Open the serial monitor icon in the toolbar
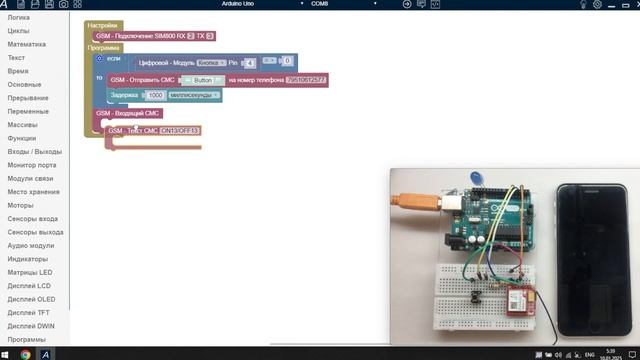This screenshot has height=360, width=640. coord(421,4)
